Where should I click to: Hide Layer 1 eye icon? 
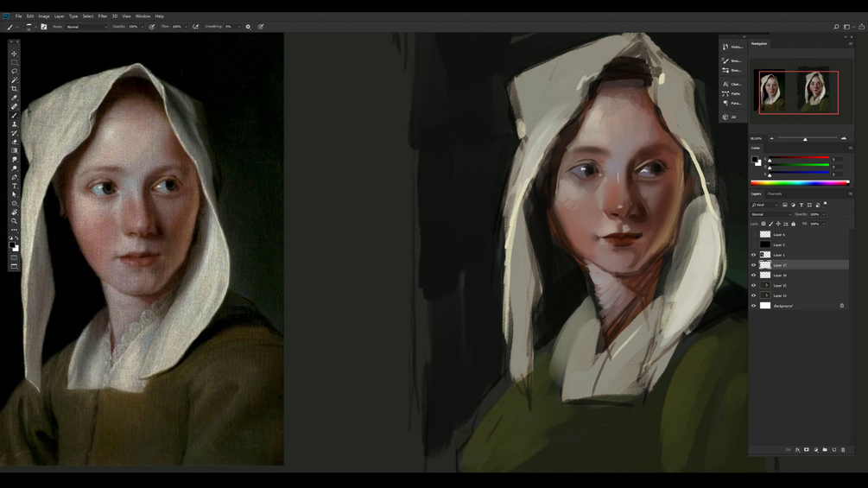[753, 255]
